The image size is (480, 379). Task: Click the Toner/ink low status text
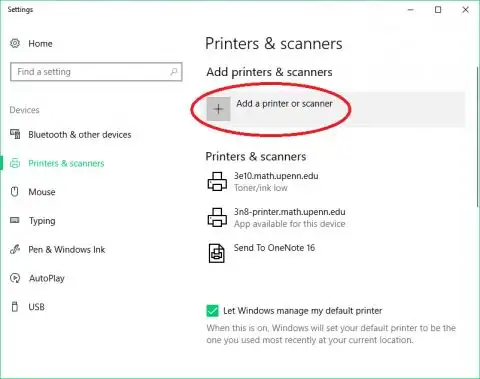261,188
